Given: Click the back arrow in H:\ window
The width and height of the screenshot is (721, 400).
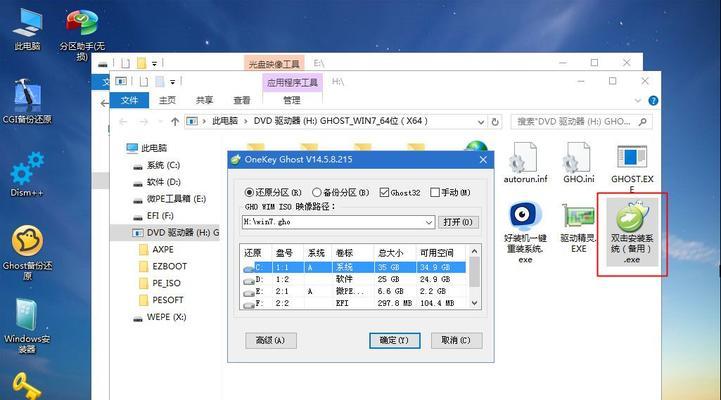Looking at the screenshot, I should (123, 122).
